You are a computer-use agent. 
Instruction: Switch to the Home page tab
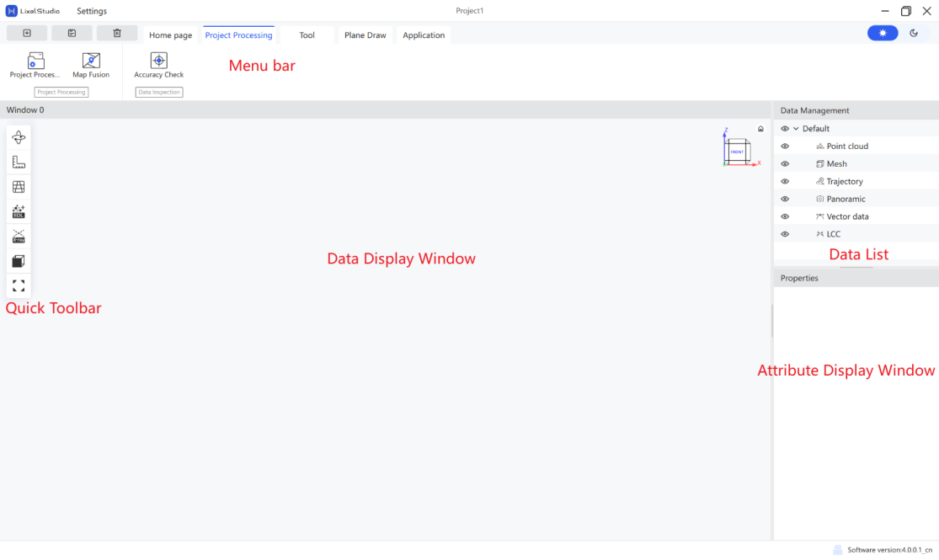(x=171, y=35)
